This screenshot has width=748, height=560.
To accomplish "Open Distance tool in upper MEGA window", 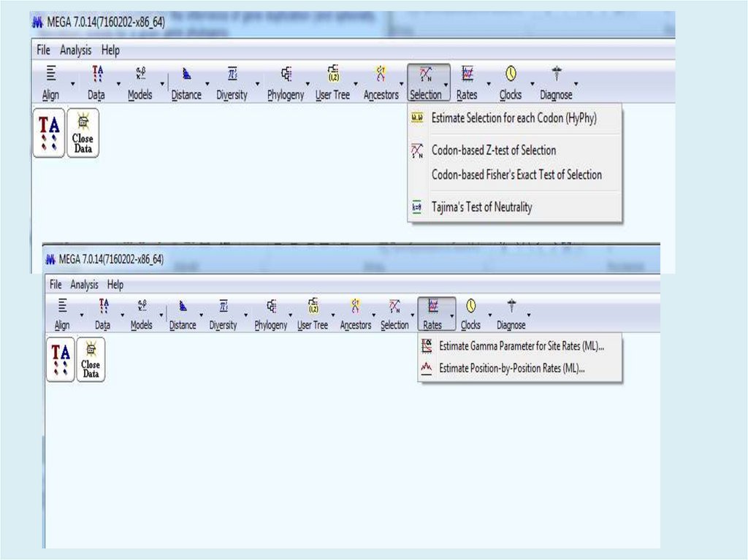I will click(x=186, y=83).
